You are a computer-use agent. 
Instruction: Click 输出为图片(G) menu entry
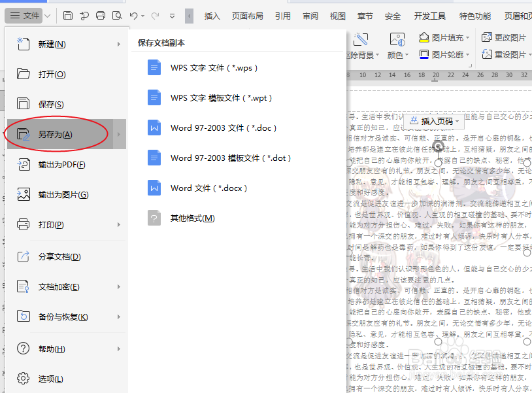[67, 194]
